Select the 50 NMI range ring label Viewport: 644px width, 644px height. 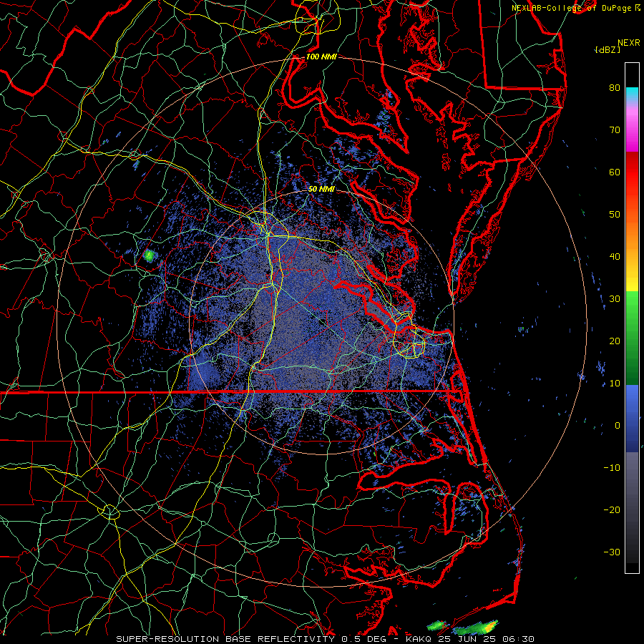click(x=321, y=189)
